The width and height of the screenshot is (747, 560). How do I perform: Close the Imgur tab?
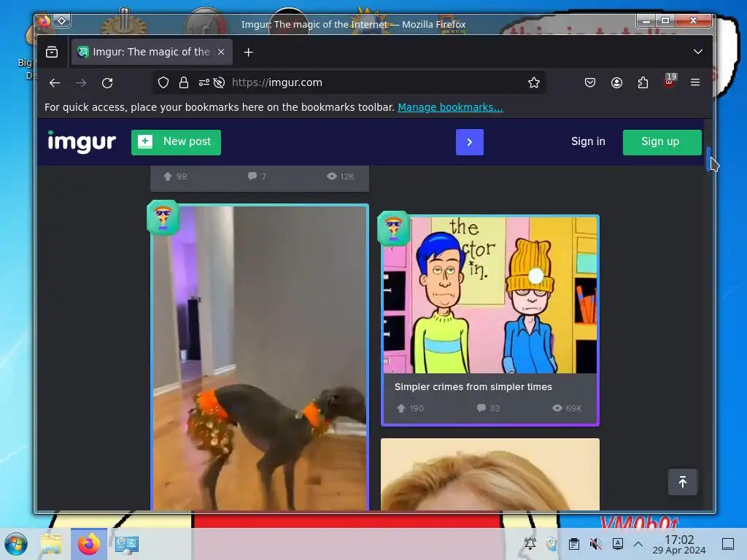click(221, 52)
